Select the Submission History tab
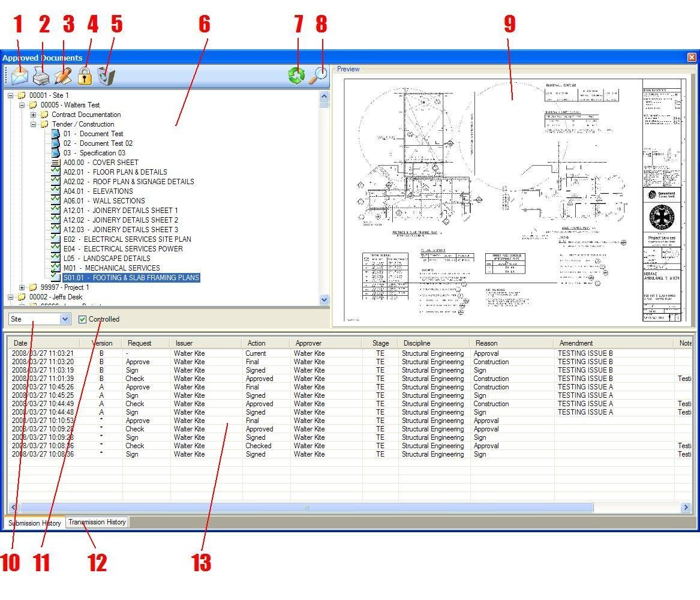This screenshot has height=600, width=700. pos(33,523)
